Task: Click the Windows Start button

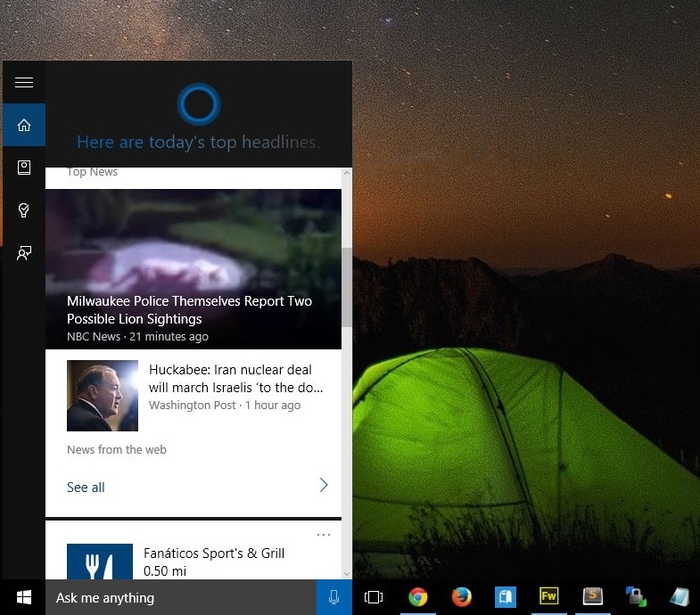Action: 23,597
